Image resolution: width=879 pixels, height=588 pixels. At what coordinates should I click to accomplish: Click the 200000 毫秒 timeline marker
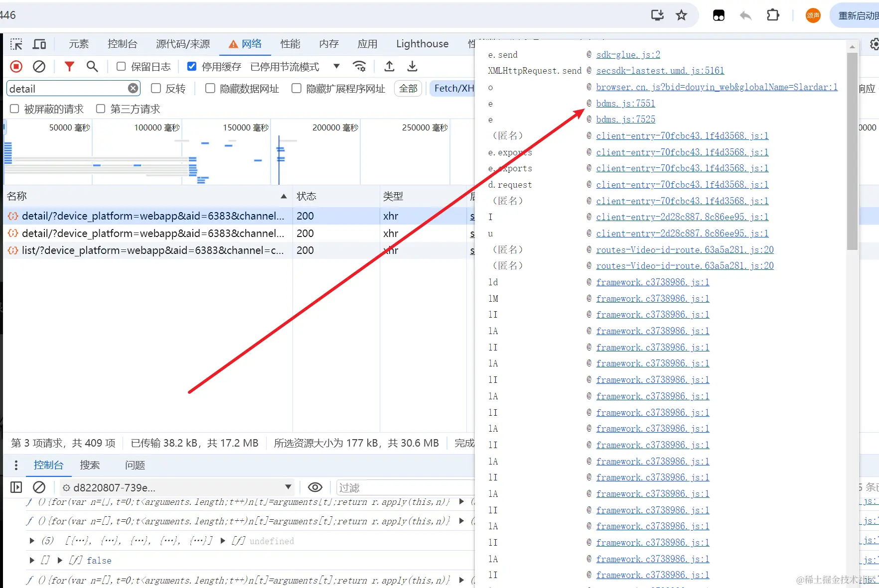335,128
